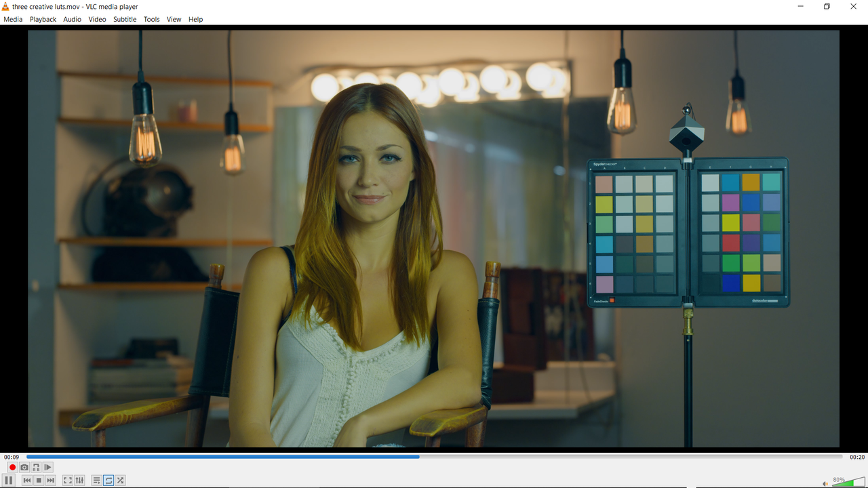
Task: Take a snapshot with the camera icon
Action: coord(24,467)
